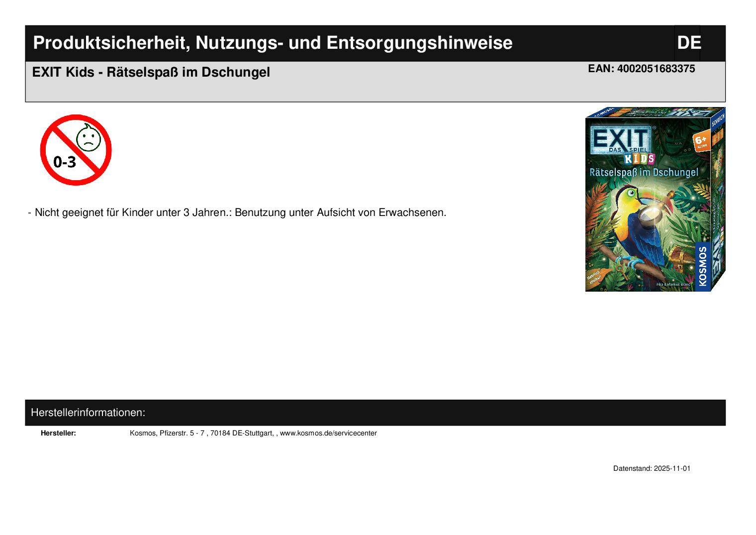The height and width of the screenshot is (535, 756).
Task: Click the Produktsicherheit document title heading
Action: (x=273, y=43)
